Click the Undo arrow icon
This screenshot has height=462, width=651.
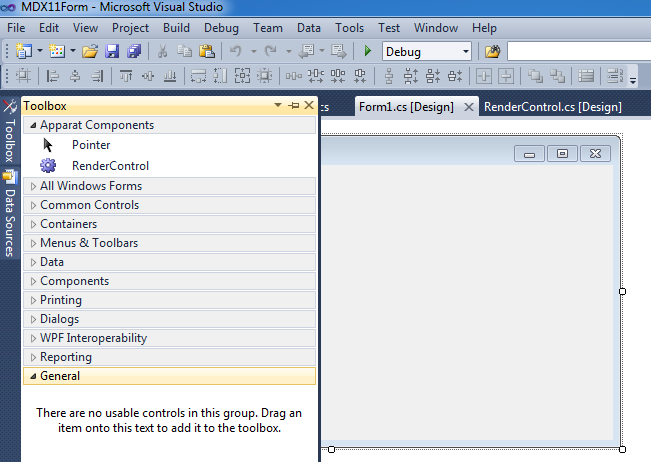pos(235,51)
